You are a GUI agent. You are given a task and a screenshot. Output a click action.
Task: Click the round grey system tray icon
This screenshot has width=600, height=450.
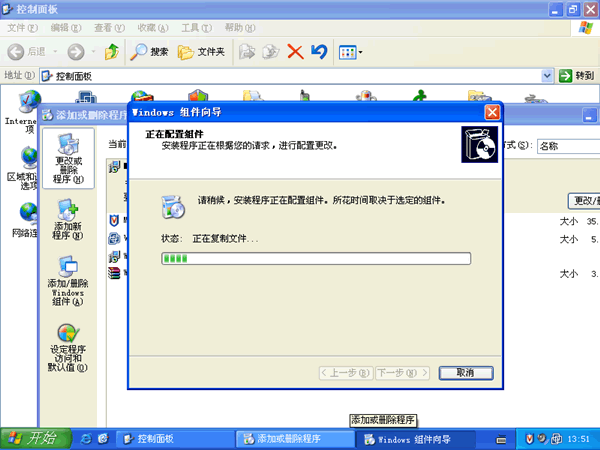tap(542, 438)
